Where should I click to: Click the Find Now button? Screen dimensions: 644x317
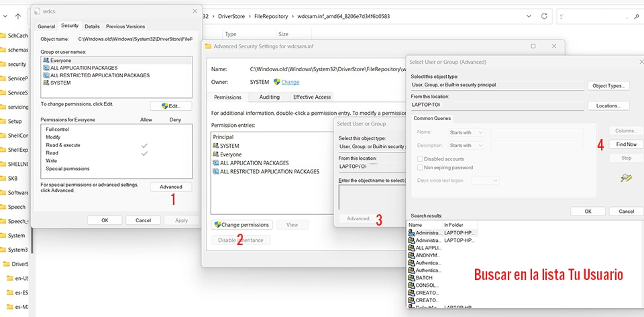click(x=626, y=144)
